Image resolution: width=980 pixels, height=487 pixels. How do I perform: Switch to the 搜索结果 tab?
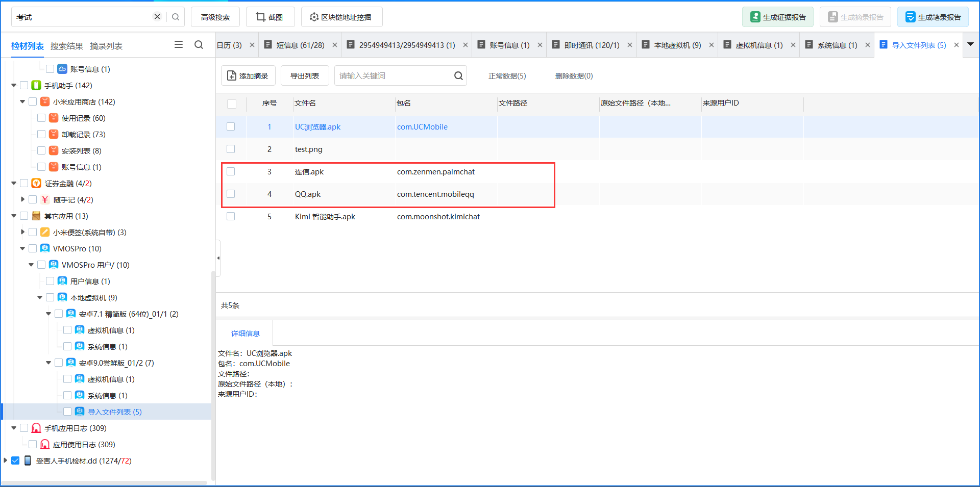pyautogui.click(x=67, y=45)
